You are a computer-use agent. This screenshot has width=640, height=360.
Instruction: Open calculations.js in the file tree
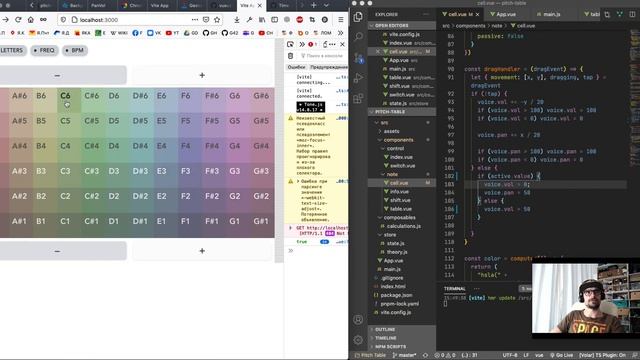point(404,226)
